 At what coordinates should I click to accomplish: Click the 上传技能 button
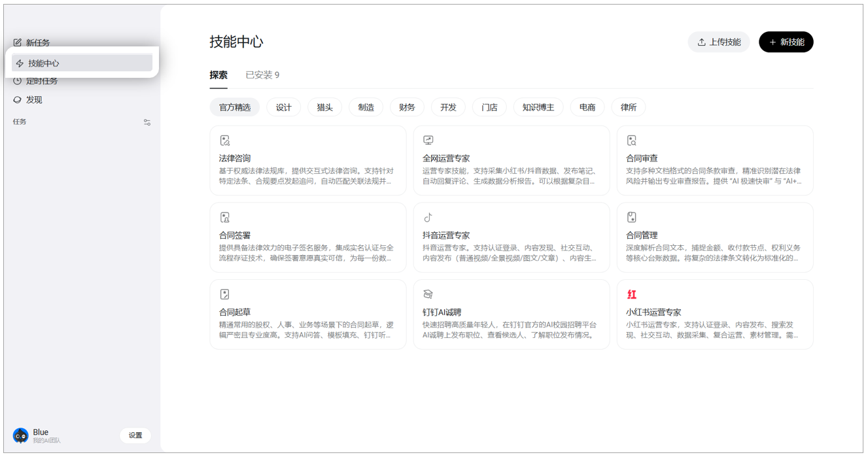tap(719, 42)
